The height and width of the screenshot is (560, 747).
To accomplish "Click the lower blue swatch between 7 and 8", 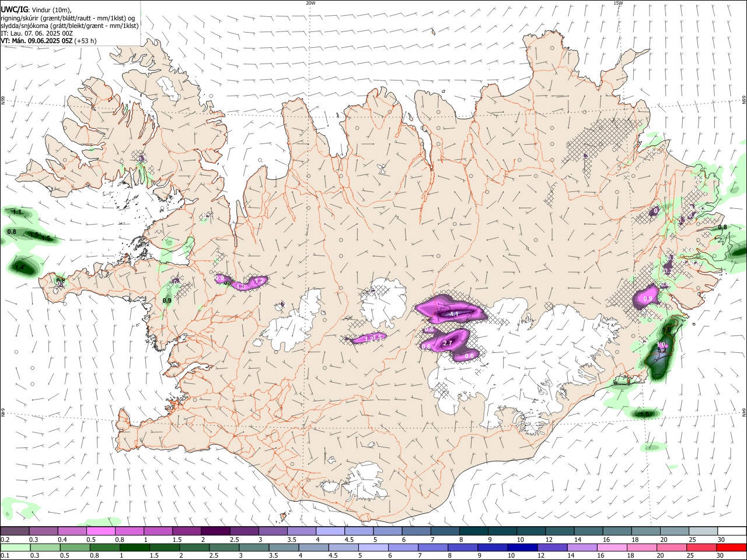I will point(433,547).
